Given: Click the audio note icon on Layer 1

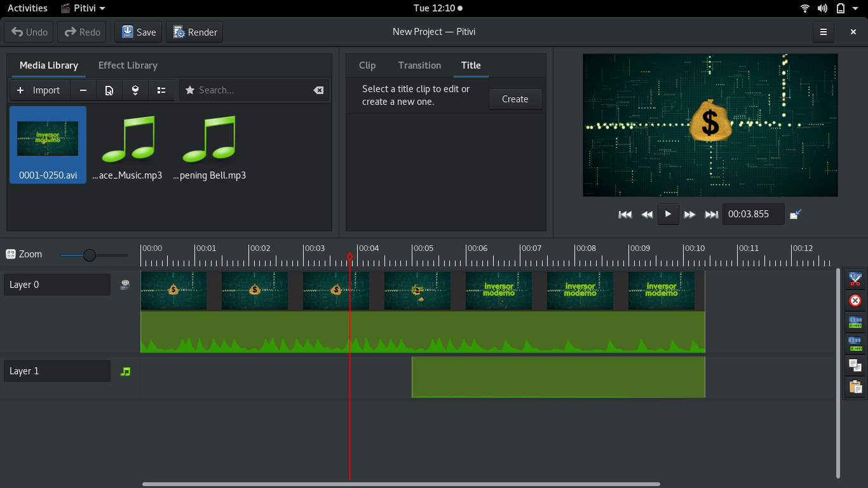Looking at the screenshot, I should pyautogui.click(x=125, y=371).
